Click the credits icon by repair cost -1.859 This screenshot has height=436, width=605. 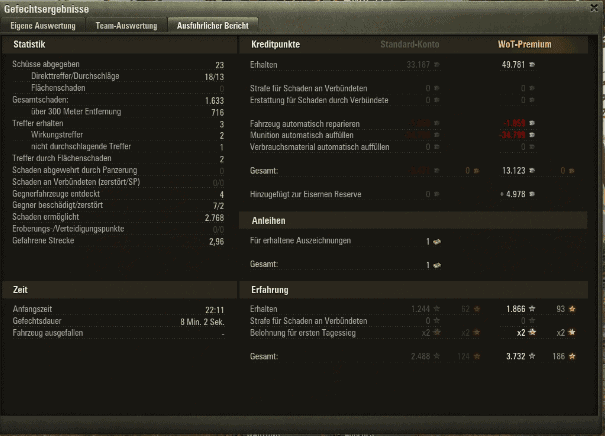[x=532, y=123]
